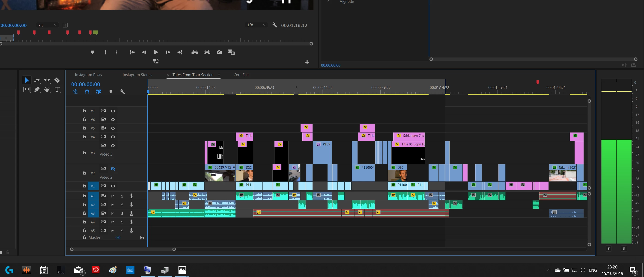This screenshot has height=277, width=644.
Task: Open Tales From Tour Section panel menu
Action: [x=219, y=75]
